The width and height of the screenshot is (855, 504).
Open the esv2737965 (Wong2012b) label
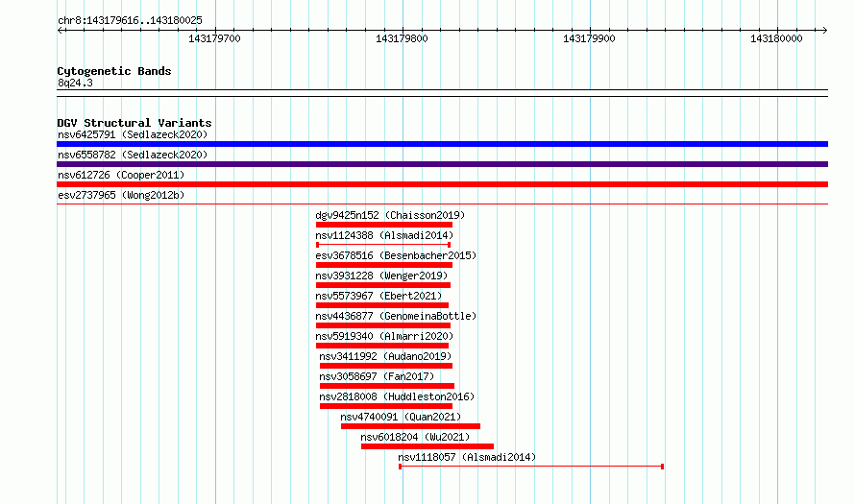pyautogui.click(x=121, y=195)
